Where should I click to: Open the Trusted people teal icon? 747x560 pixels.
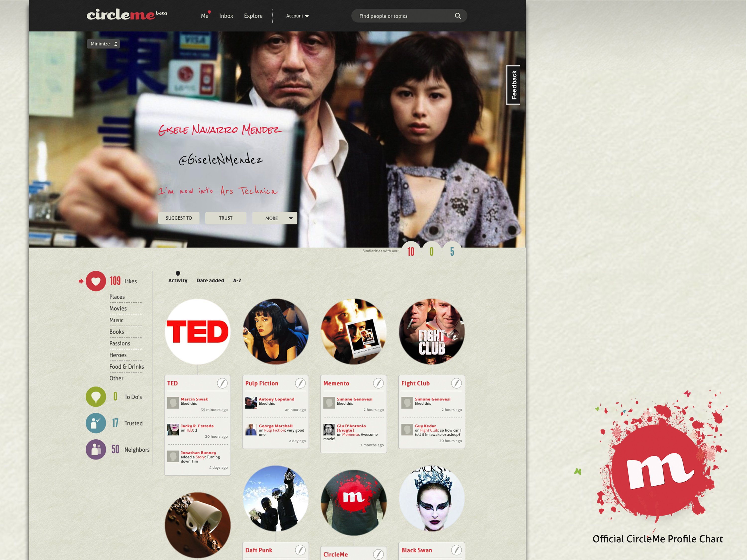coord(96,423)
